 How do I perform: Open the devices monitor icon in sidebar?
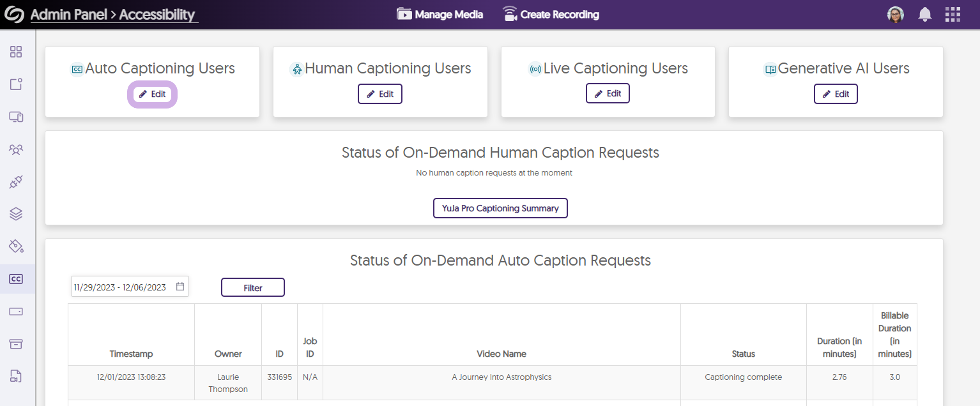pyautogui.click(x=17, y=116)
